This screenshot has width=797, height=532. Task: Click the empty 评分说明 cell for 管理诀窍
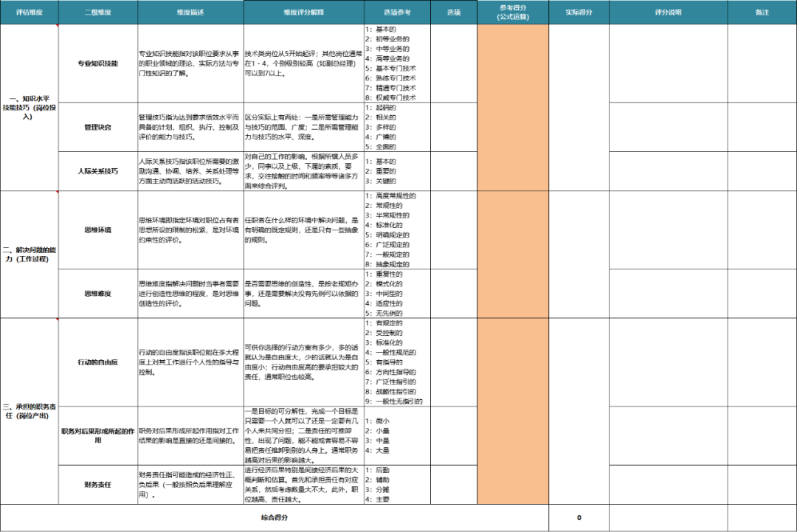point(669,127)
